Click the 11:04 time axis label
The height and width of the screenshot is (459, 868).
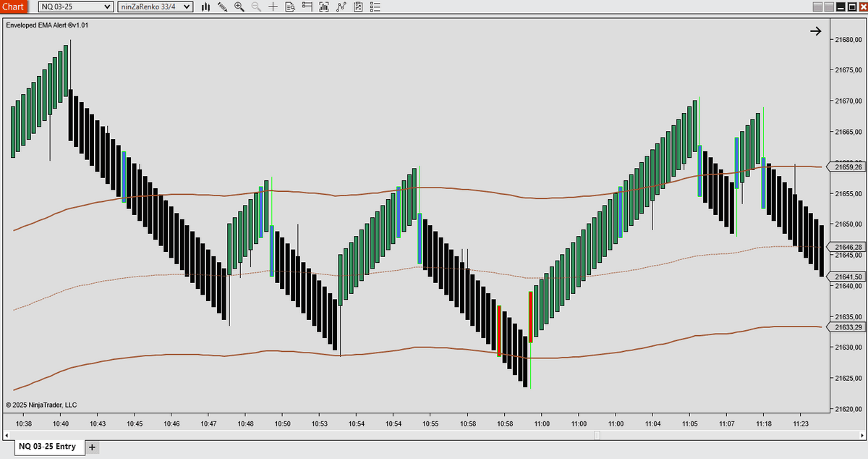(x=653, y=424)
